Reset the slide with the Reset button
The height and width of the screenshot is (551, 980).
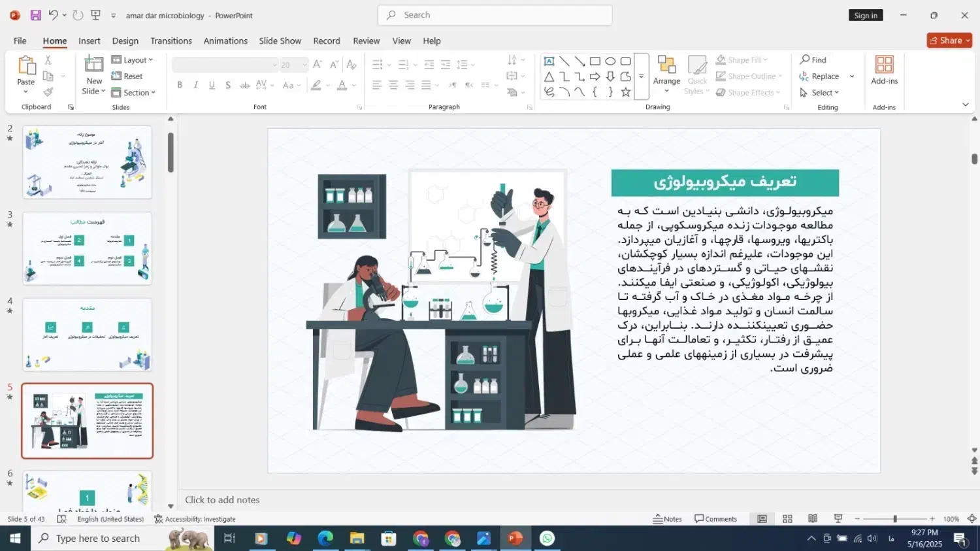(x=127, y=76)
